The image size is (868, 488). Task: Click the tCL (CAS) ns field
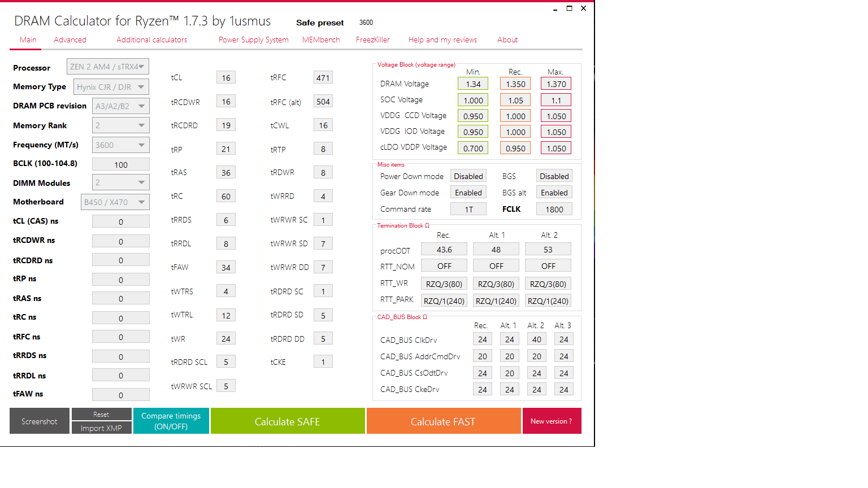coord(121,221)
